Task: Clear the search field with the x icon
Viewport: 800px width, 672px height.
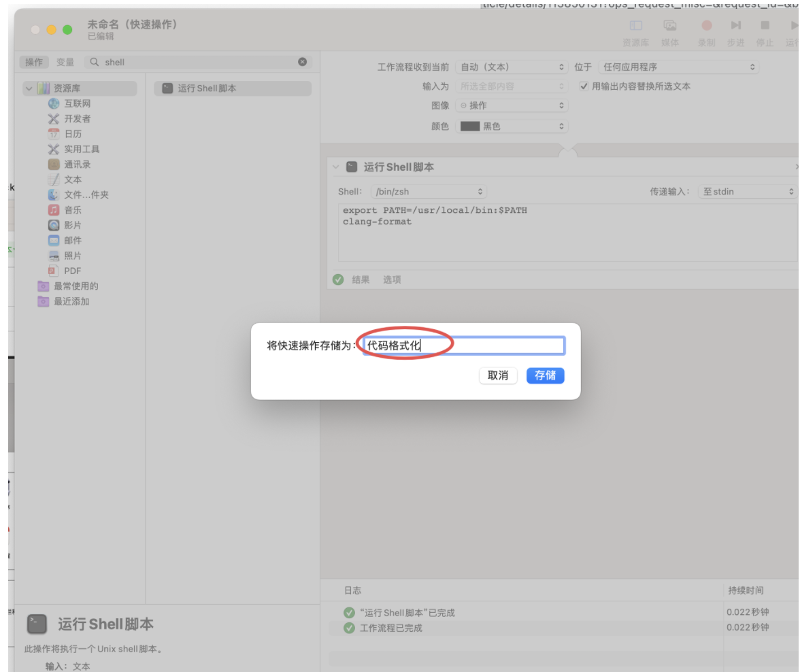Action: (303, 62)
